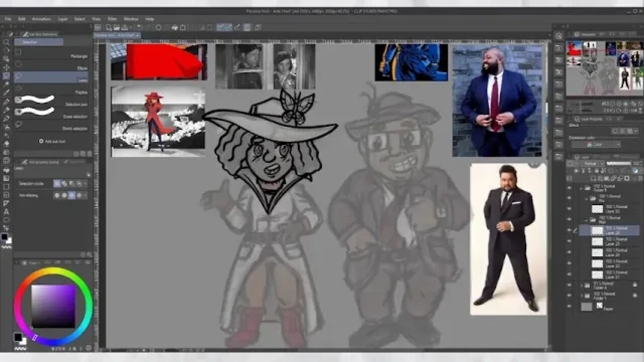
Task: Toggle visibility of Layer 21
Action: pos(569,275)
